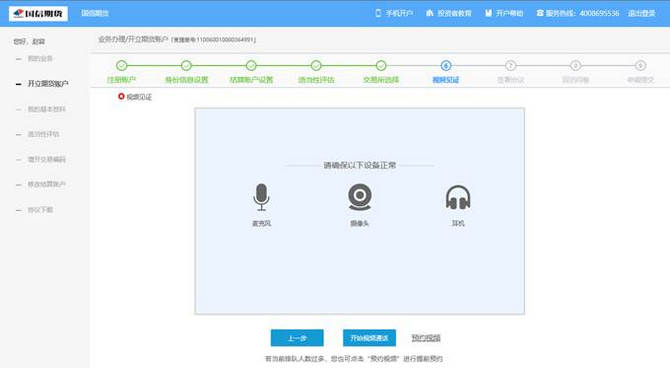Click the 耳机 label under the headphones
Viewport: 670px width, 368px height.
point(458,224)
